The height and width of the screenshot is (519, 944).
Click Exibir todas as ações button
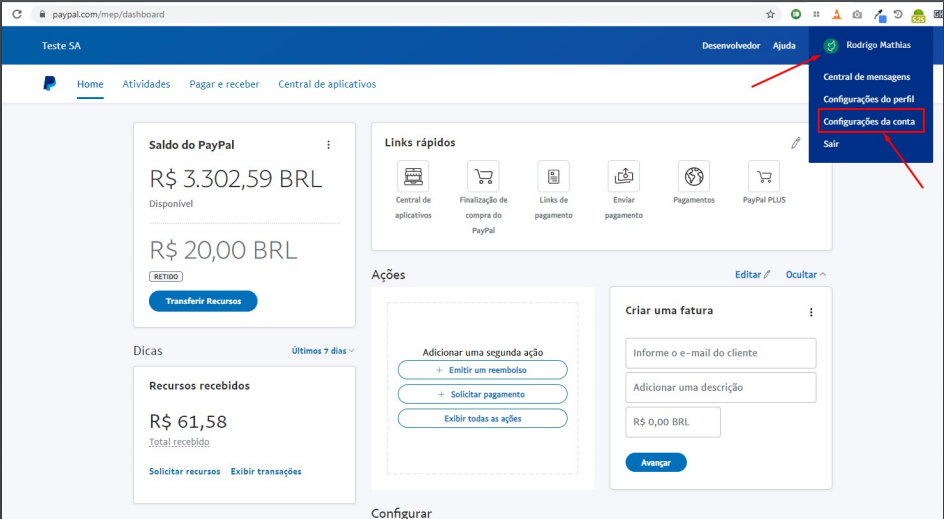(x=482, y=418)
